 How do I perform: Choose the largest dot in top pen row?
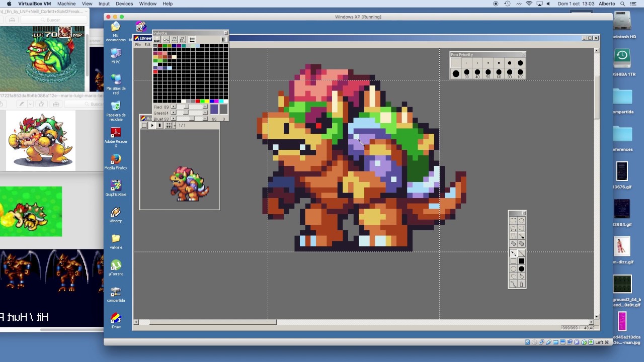(x=520, y=63)
